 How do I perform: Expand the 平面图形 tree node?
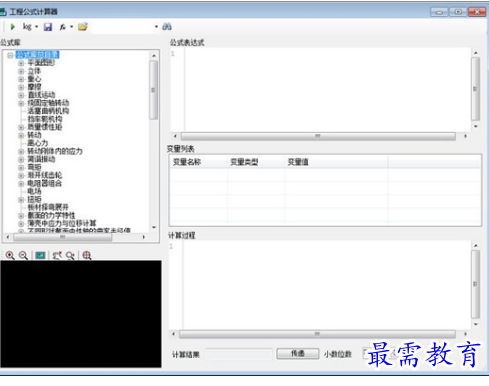tap(21, 63)
